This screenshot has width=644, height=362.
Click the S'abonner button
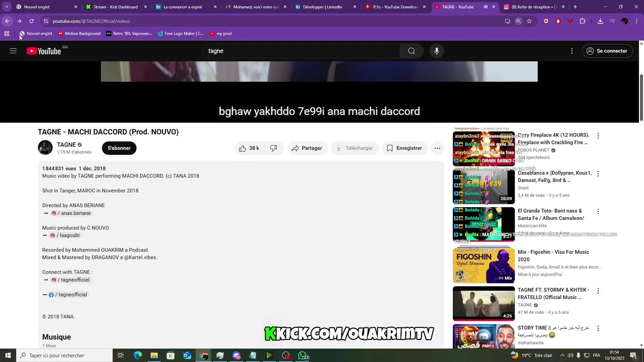coord(119,148)
